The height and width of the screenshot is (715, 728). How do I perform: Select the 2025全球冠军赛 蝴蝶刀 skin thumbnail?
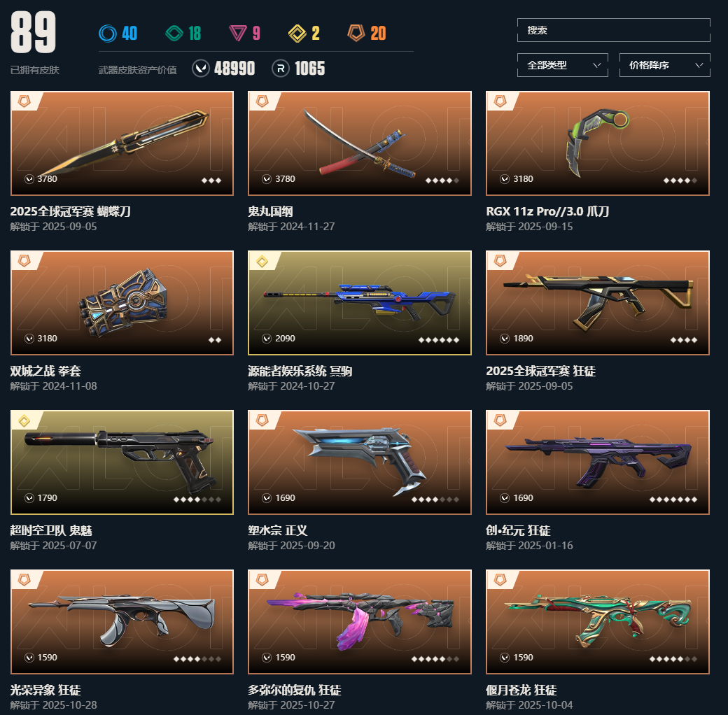click(x=122, y=143)
